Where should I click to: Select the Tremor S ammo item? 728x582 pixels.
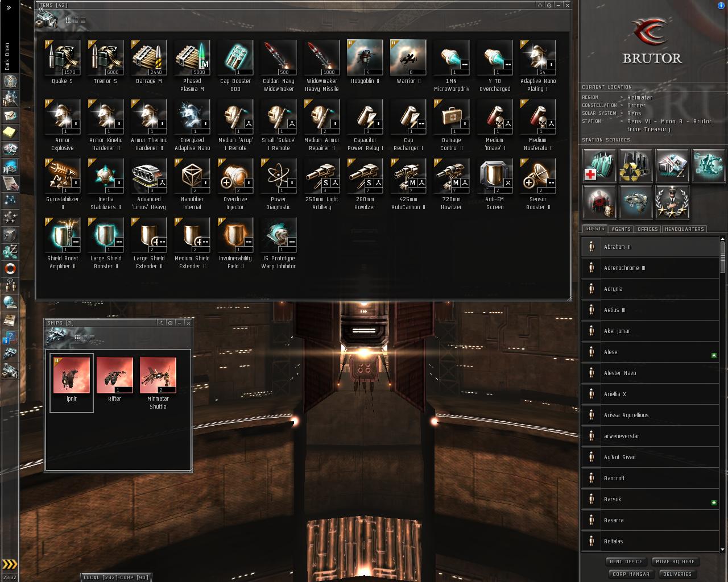pyautogui.click(x=106, y=63)
